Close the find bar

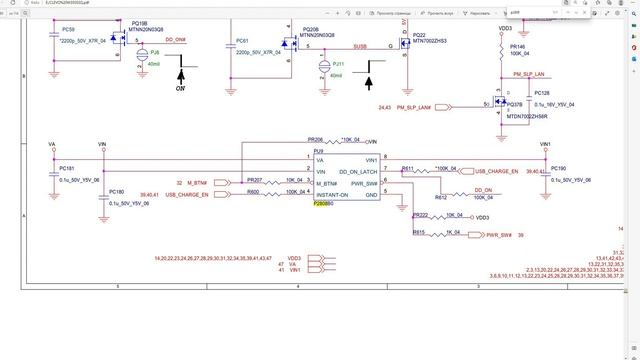tap(584, 12)
